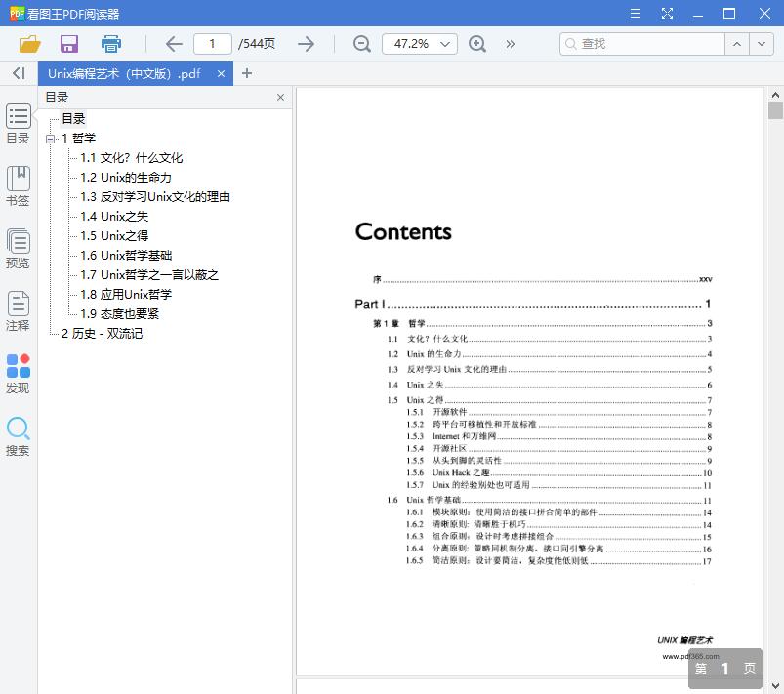This screenshot has height=694, width=784.
Task: Find previous search result
Action: [x=737, y=44]
